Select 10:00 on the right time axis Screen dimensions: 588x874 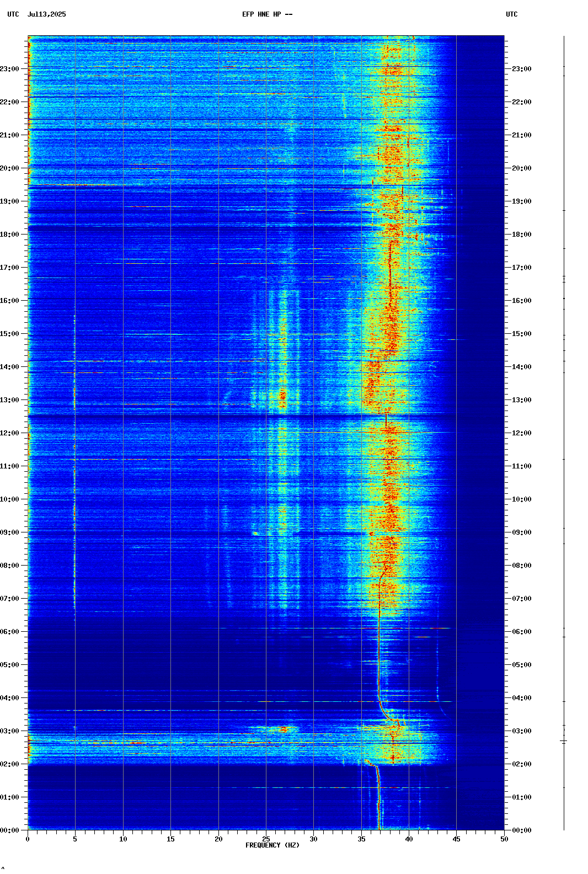[x=522, y=499]
